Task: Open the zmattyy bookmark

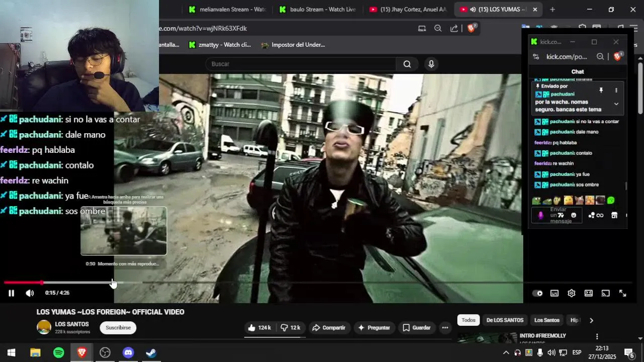Action: (219, 45)
